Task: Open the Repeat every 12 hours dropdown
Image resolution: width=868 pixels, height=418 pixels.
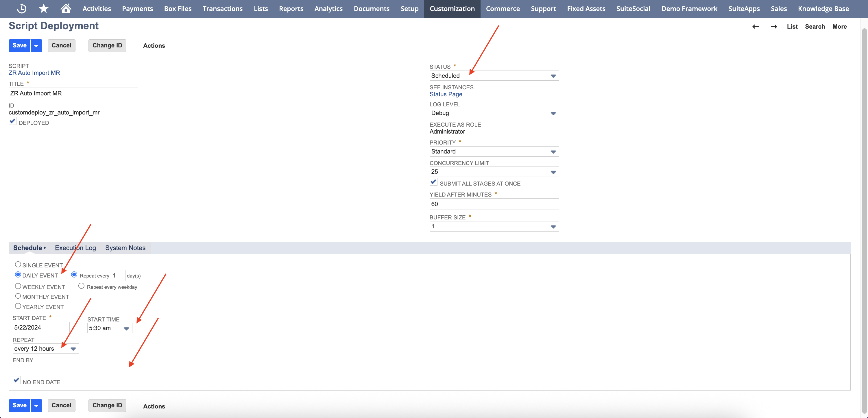Action: point(45,349)
